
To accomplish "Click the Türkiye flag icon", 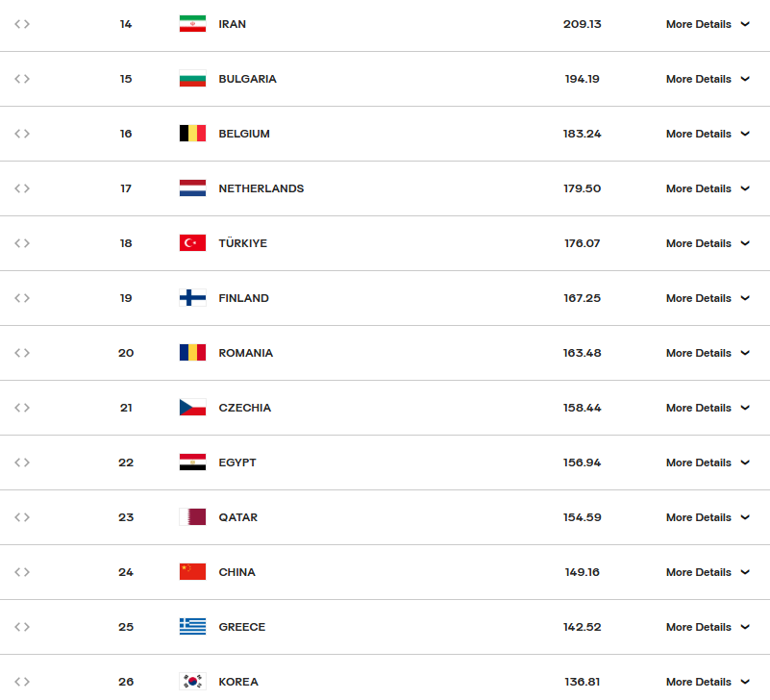I will [x=192, y=243].
